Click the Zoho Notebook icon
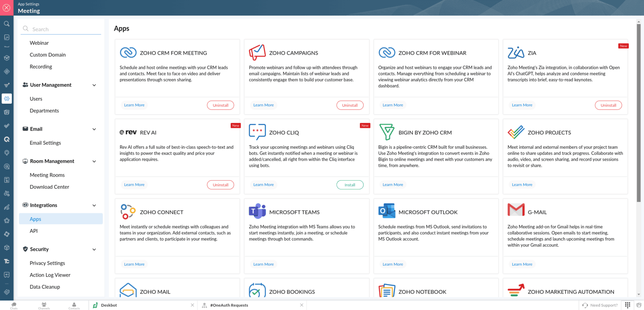Viewport: 644px width, 310px height. click(x=387, y=290)
